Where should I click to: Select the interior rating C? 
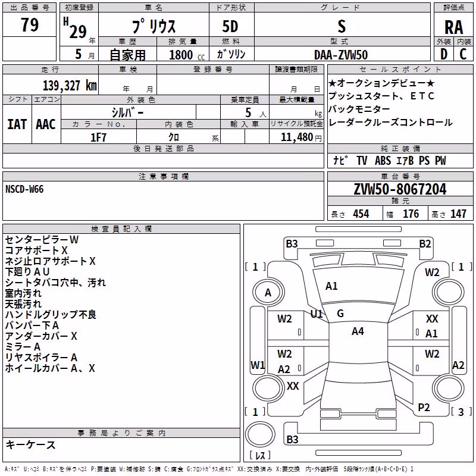[x=463, y=54]
